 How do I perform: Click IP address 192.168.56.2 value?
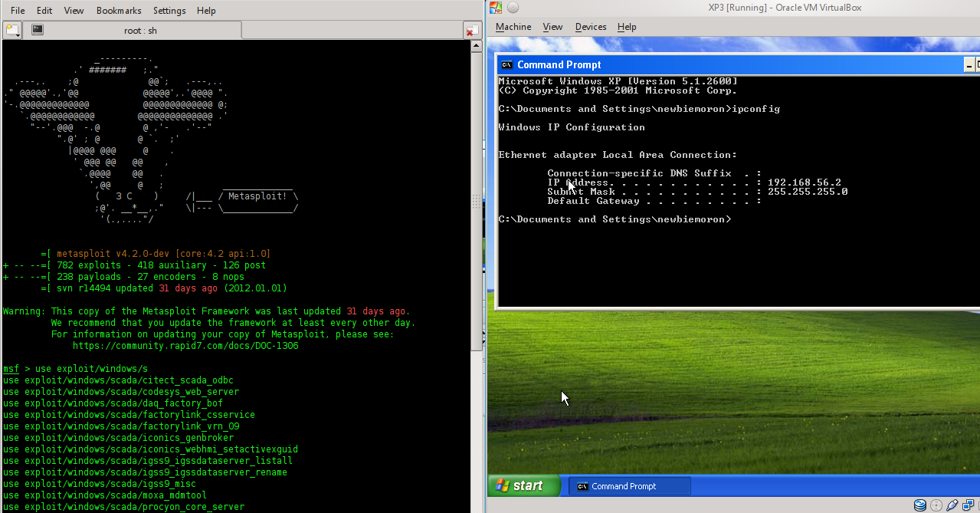[804, 183]
